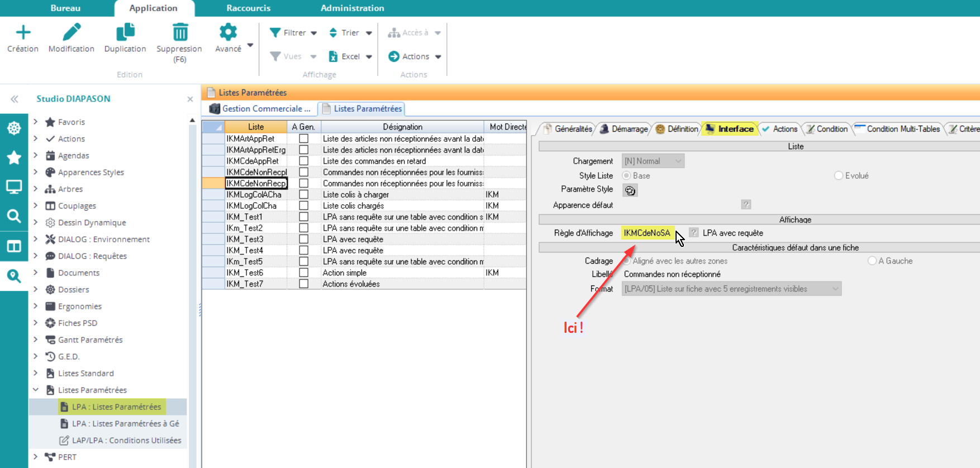Viewport: 980px width, 468px height.
Task: Select the Evolué style radio button
Action: (x=838, y=175)
